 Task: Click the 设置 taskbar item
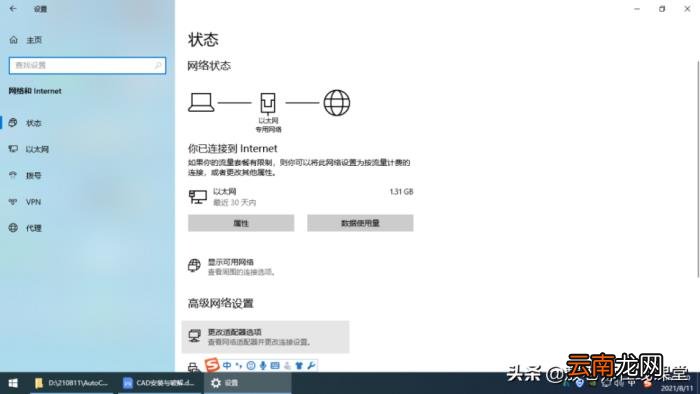(248, 383)
